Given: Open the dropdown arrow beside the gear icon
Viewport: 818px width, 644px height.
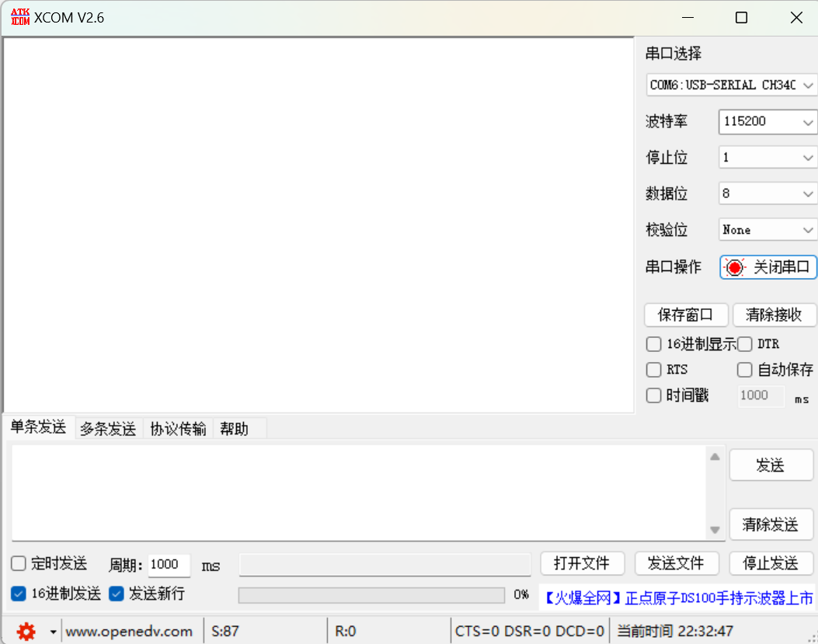Looking at the screenshot, I should [x=53, y=632].
